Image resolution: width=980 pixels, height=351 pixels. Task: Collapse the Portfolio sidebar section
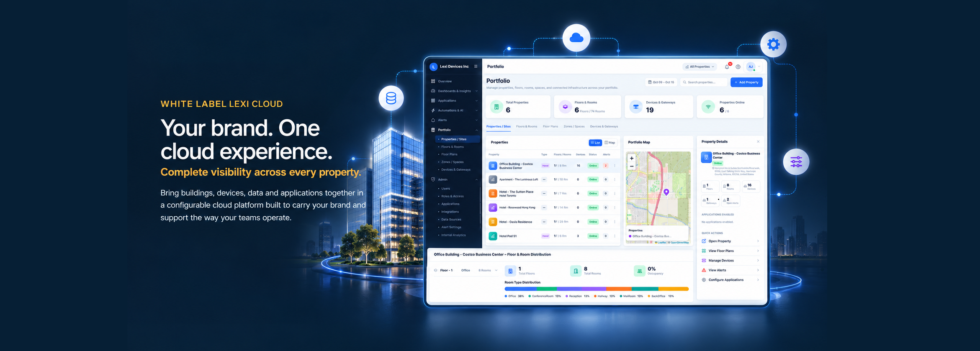(x=454, y=130)
